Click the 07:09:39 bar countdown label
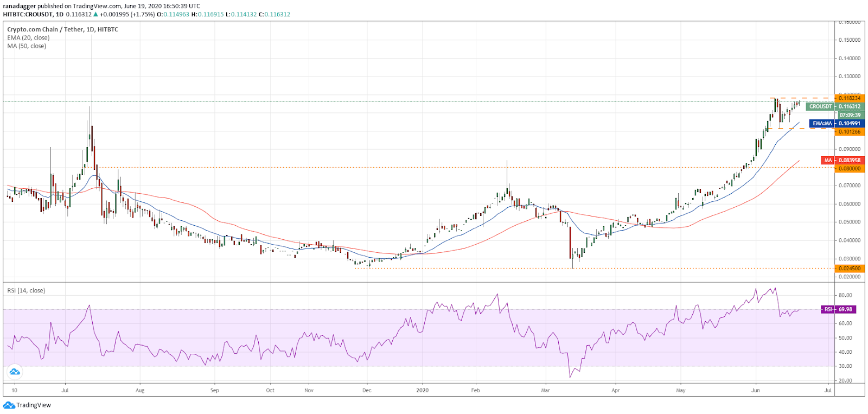Image resolution: width=868 pixels, height=414 pixels. point(850,115)
